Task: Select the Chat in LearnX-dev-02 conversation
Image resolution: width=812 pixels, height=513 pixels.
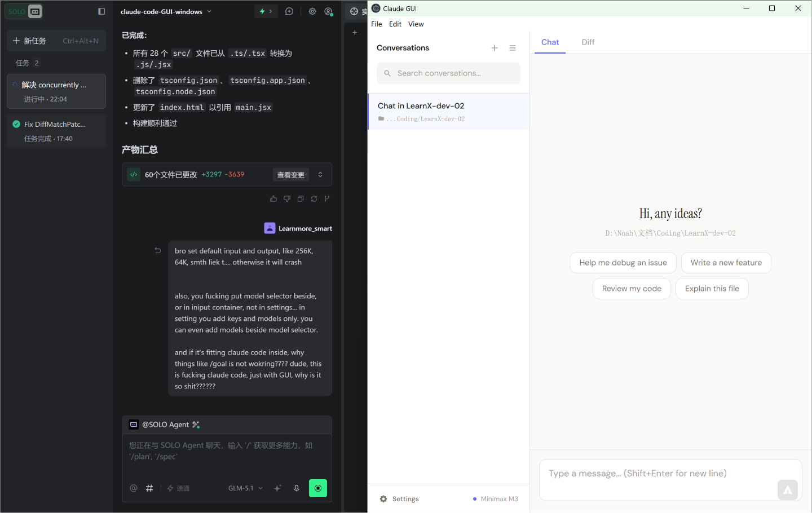Action: [449, 112]
